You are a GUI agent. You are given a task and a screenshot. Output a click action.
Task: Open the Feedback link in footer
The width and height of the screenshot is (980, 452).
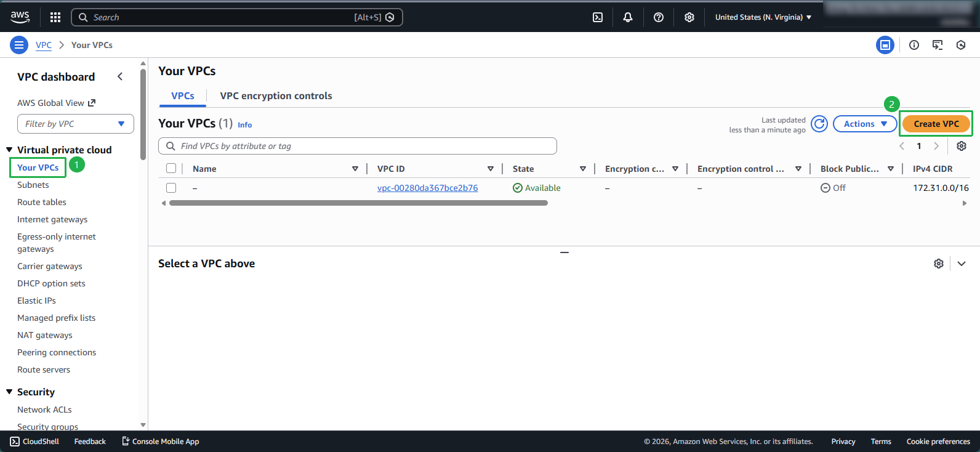point(90,442)
